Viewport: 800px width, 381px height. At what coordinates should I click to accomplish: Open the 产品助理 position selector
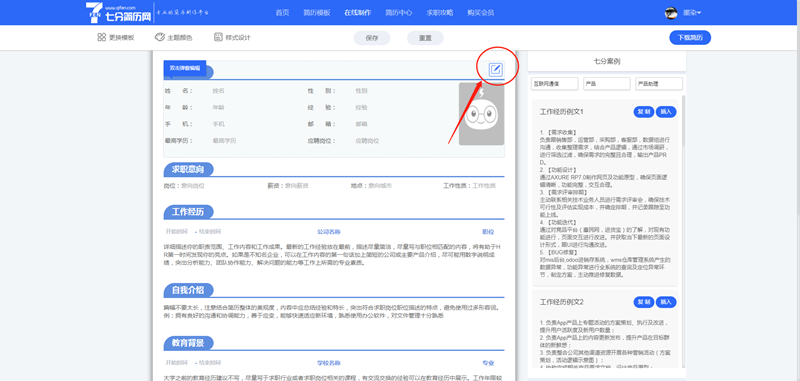pos(659,84)
